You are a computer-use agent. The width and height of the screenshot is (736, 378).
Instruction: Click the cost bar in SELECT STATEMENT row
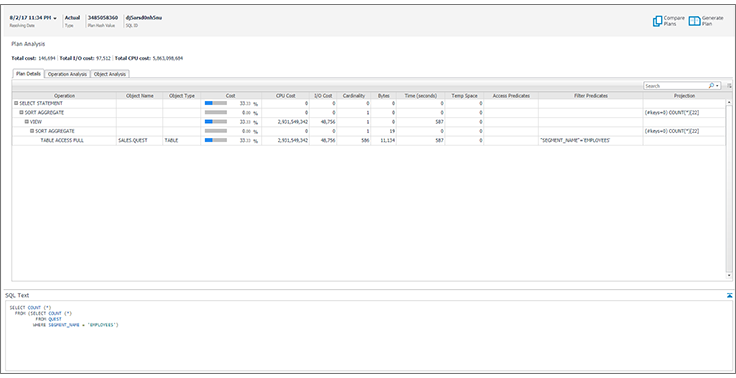216,103
